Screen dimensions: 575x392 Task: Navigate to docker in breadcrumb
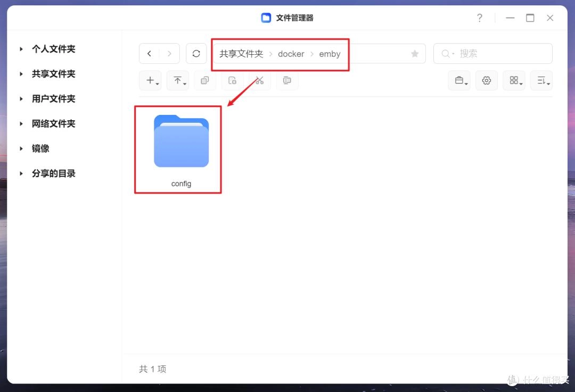(x=291, y=54)
